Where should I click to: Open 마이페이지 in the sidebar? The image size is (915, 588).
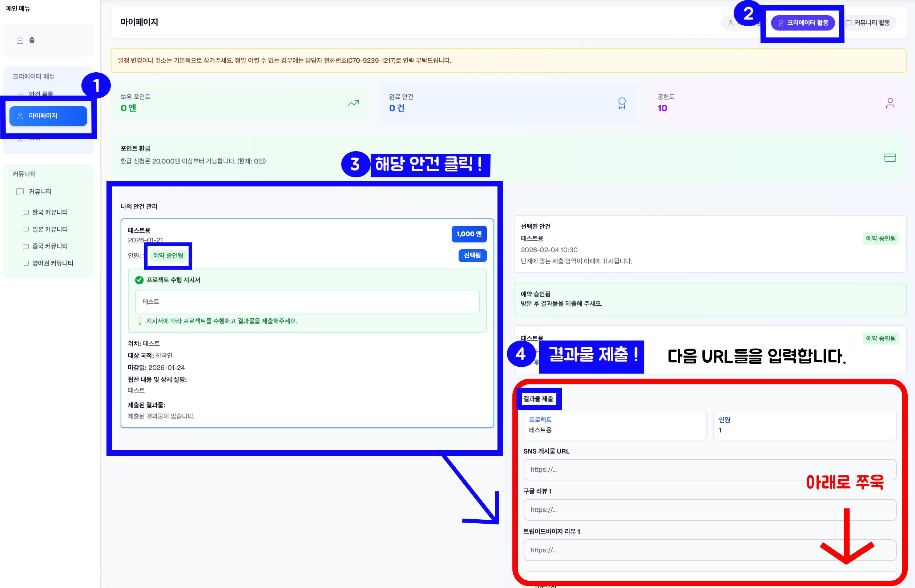pyautogui.click(x=48, y=116)
